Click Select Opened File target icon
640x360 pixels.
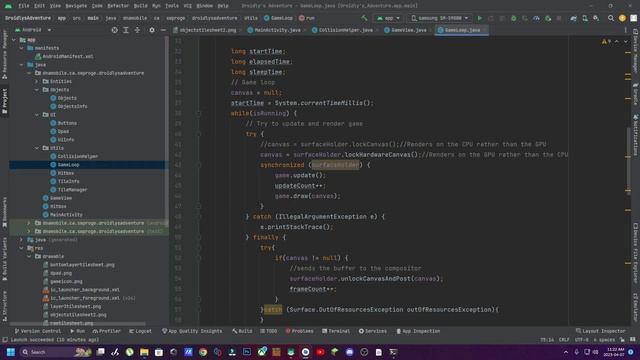point(115,30)
